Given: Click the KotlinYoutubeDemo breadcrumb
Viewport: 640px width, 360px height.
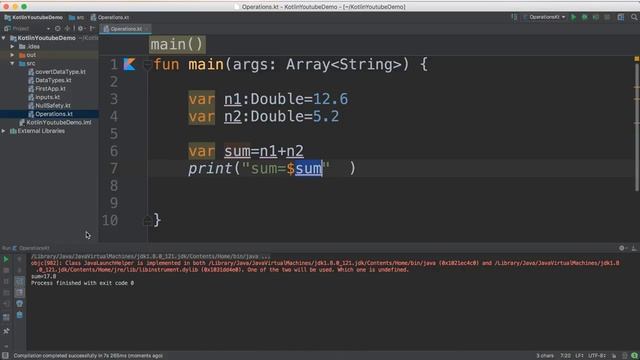Looking at the screenshot, I should [33, 18].
